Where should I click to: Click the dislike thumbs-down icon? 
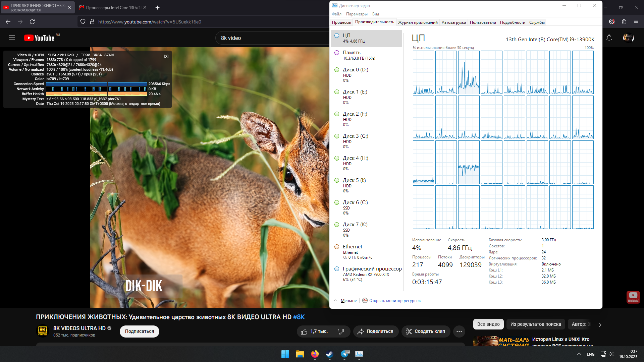tap(341, 331)
